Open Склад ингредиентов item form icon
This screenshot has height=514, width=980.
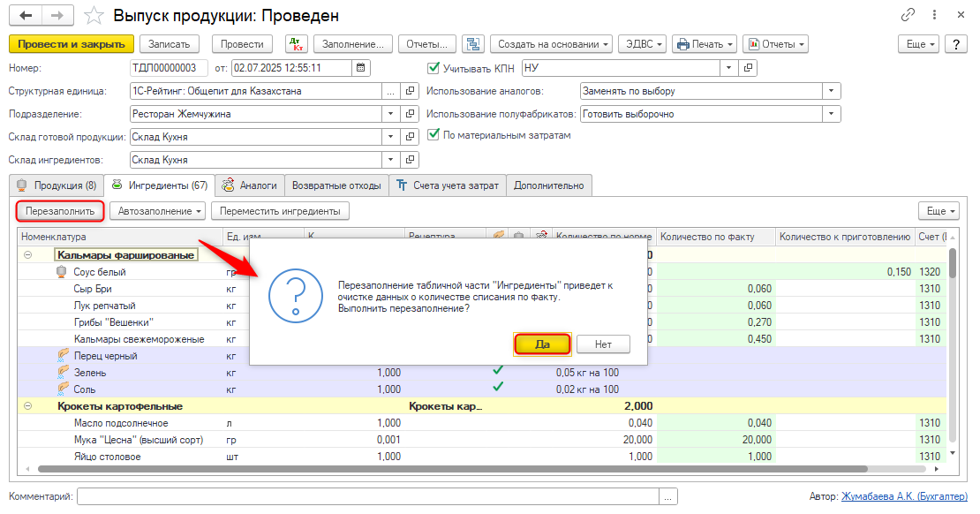click(x=410, y=160)
